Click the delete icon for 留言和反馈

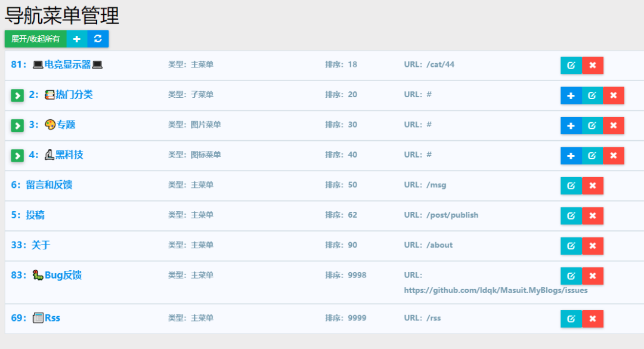coord(593,185)
